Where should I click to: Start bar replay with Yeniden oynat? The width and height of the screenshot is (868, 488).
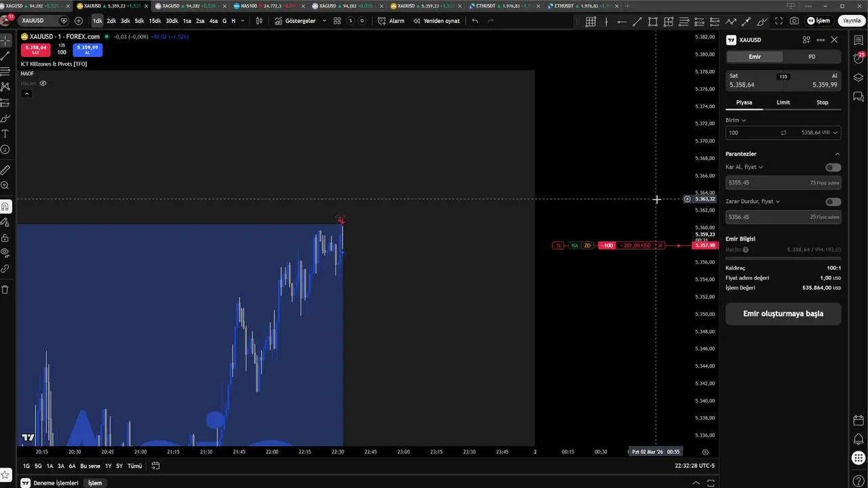click(x=436, y=21)
